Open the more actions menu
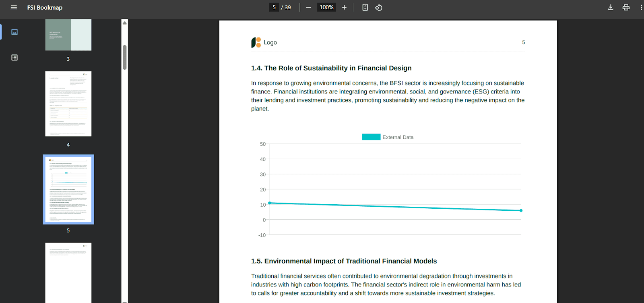Viewport: 644px width, 303px height. pos(641,7)
